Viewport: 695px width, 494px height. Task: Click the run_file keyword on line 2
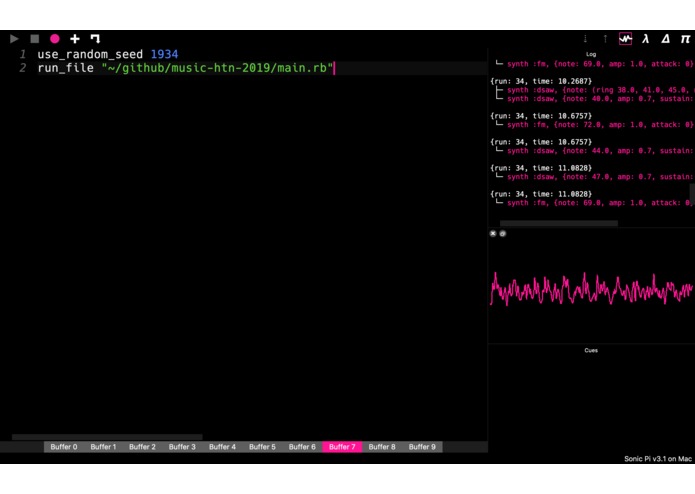(66, 68)
